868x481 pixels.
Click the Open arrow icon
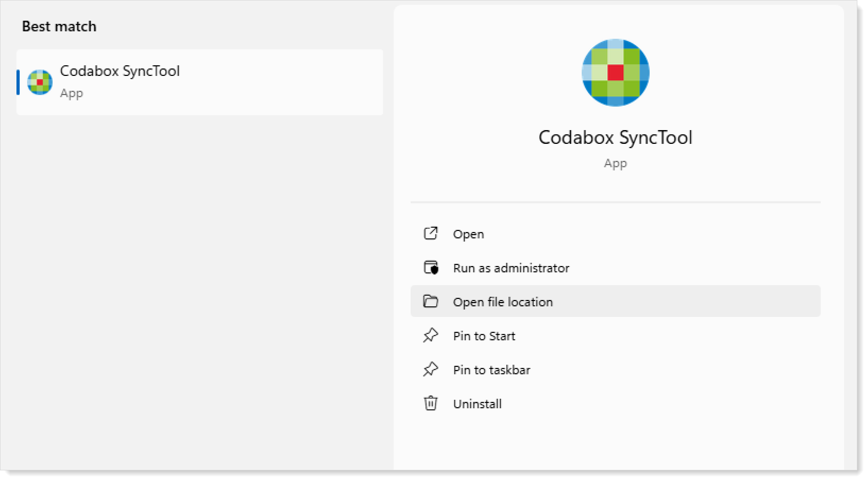[x=431, y=234]
